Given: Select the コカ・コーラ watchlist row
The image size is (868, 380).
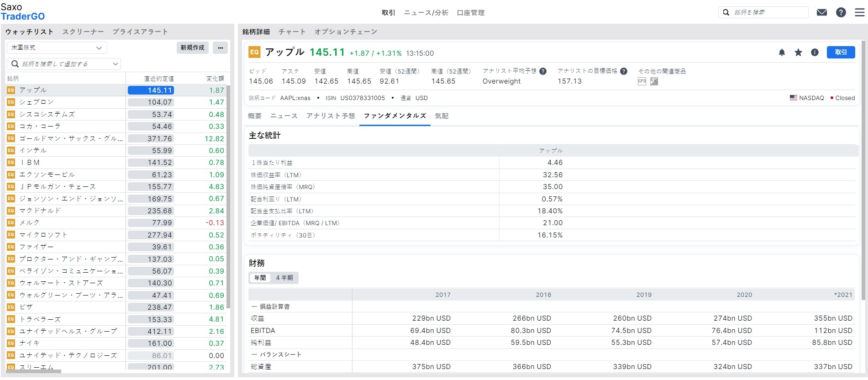Looking at the screenshot, I should 116,127.
